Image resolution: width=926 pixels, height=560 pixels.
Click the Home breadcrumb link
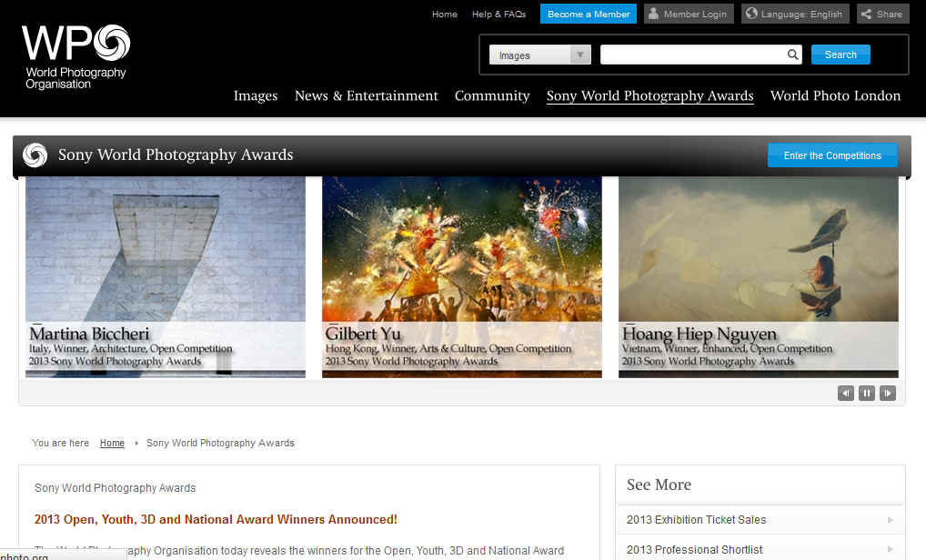(x=112, y=443)
